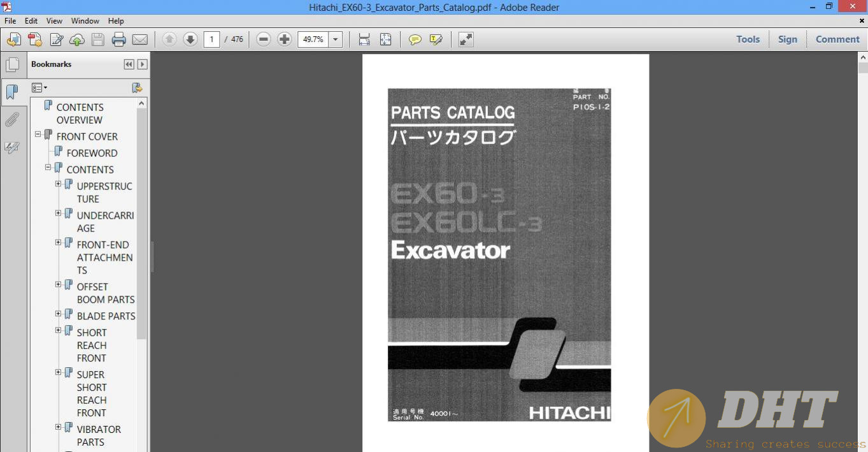Viewport: 868px width, 452px height.
Task: Click the cloud upload toolbar icon
Action: 77,40
